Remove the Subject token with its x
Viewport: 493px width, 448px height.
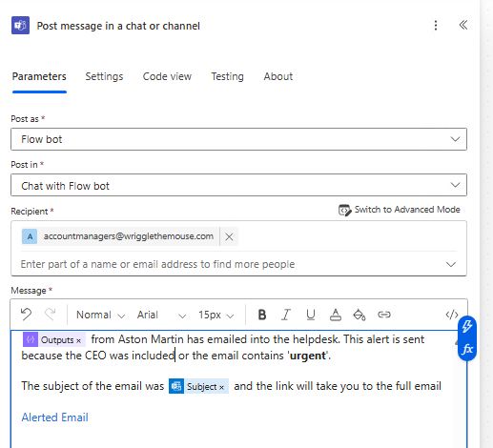pyautogui.click(x=221, y=387)
